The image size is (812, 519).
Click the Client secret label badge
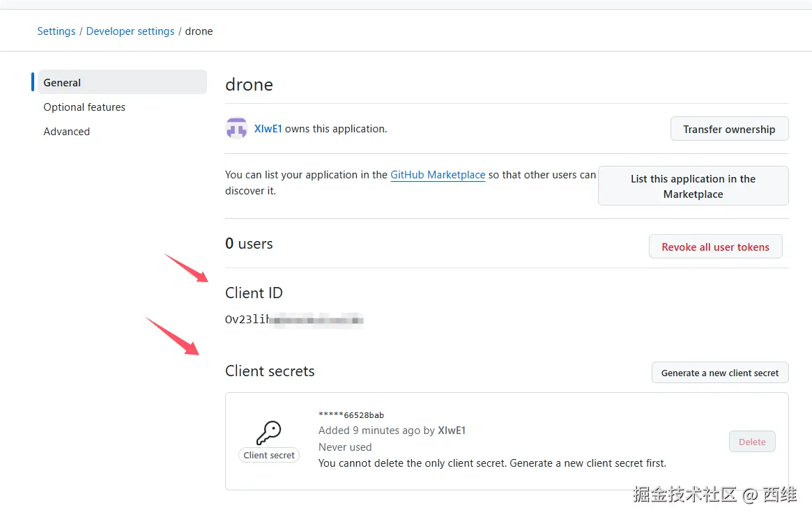coord(269,455)
